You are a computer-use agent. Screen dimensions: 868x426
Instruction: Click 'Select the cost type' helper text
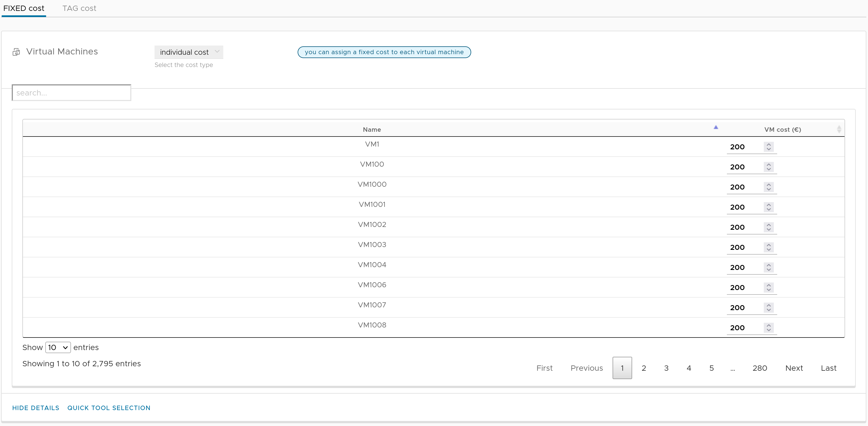184,65
